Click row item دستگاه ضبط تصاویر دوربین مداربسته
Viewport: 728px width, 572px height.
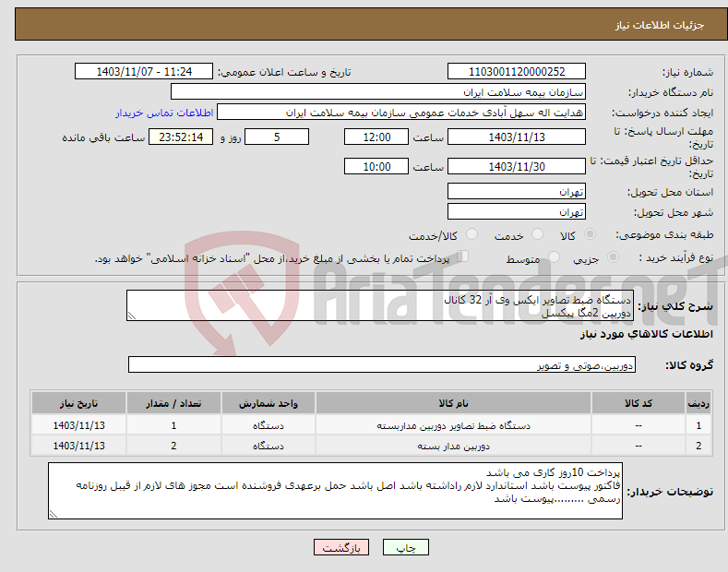click(x=453, y=425)
